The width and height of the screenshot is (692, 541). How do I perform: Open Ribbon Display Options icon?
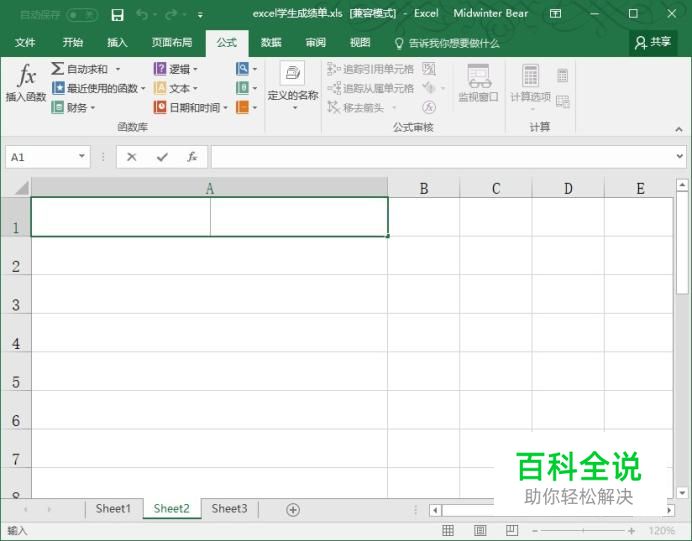click(x=555, y=14)
